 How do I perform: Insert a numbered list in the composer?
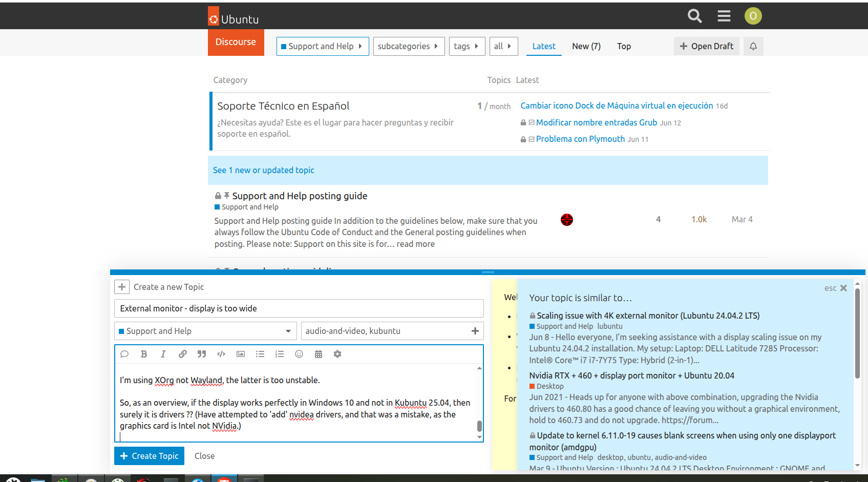[280, 354]
